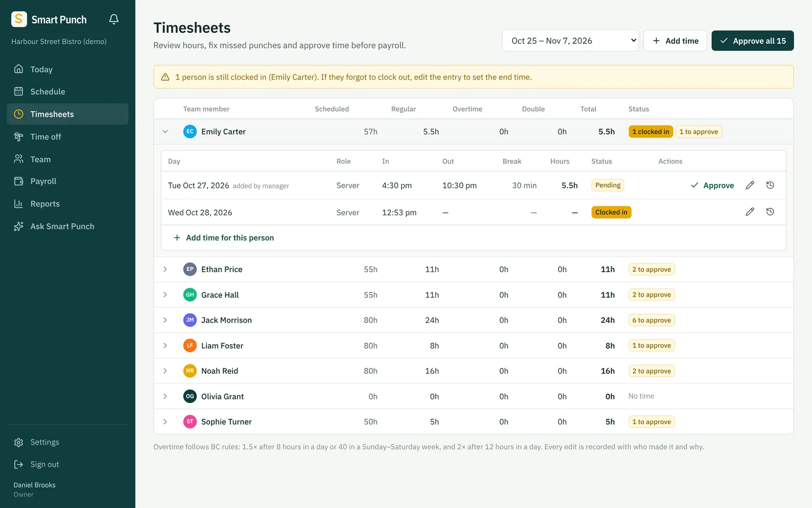Expand Jack Morrison's timesheet row

pos(165,320)
